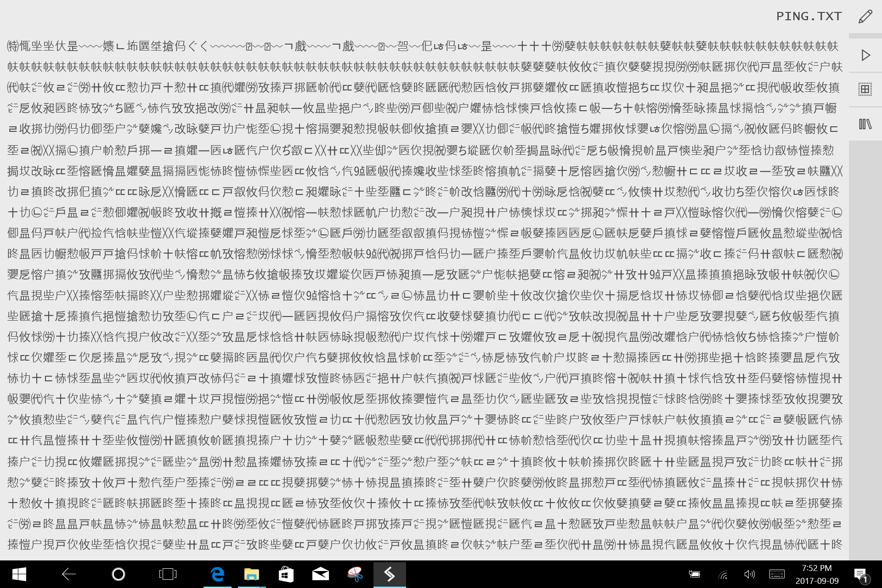Check the battery status tray icon
The image size is (882, 588).
(x=694, y=574)
